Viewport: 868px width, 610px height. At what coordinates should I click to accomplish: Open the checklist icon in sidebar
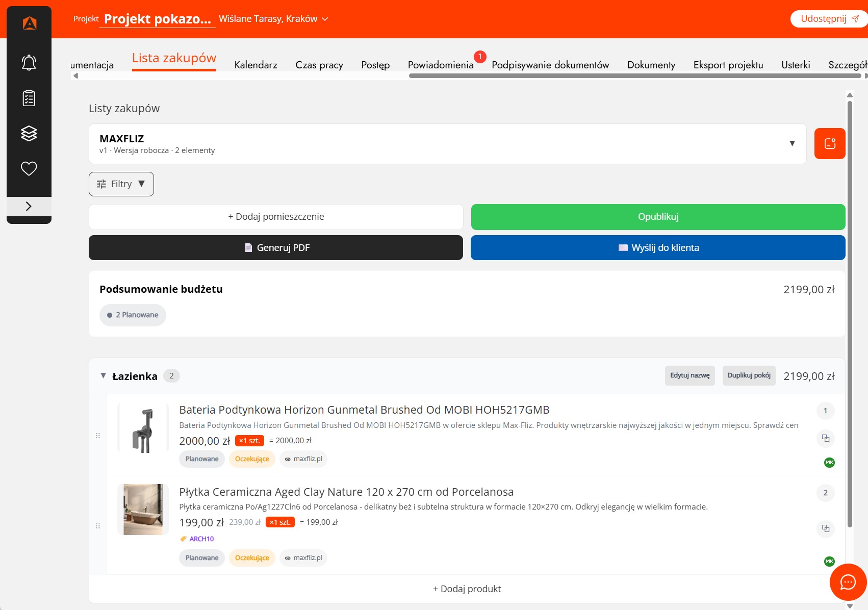(x=29, y=98)
